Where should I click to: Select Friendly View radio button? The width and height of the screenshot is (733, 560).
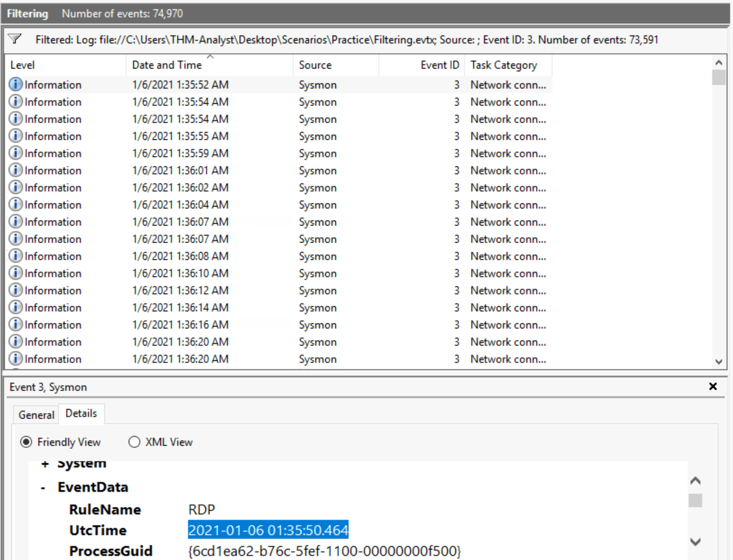click(x=26, y=442)
